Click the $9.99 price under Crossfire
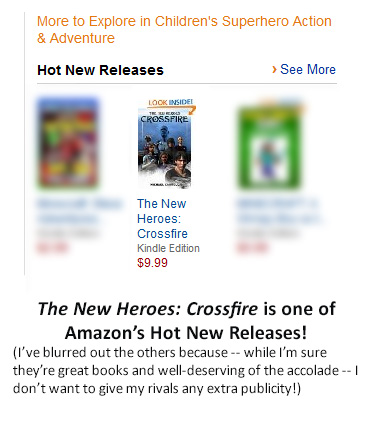Viewport: 373px width, 432px height. [152, 263]
